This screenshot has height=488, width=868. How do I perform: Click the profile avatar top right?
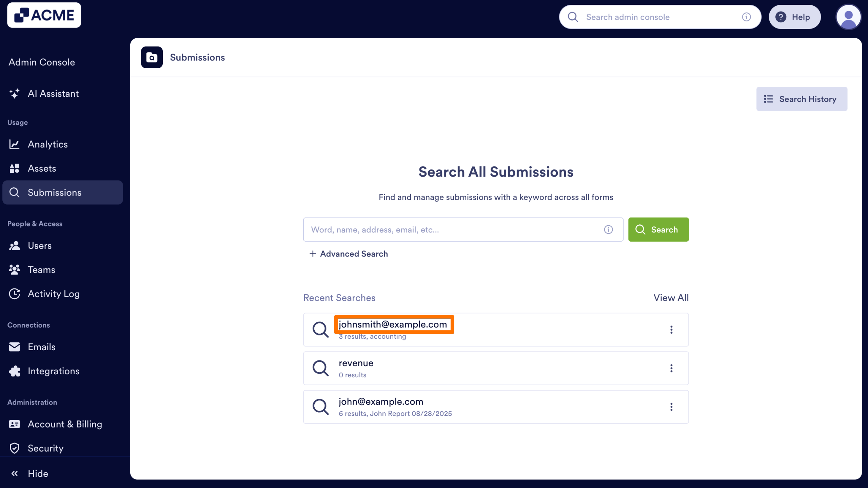point(848,17)
